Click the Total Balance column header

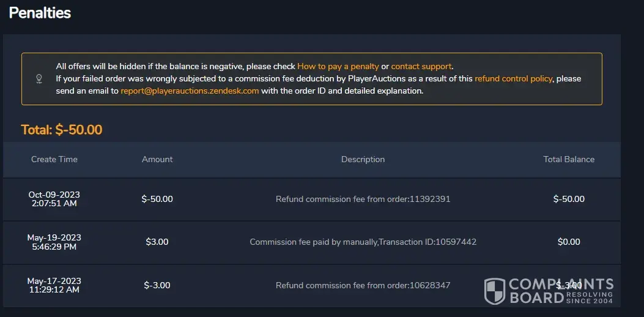(569, 159)
